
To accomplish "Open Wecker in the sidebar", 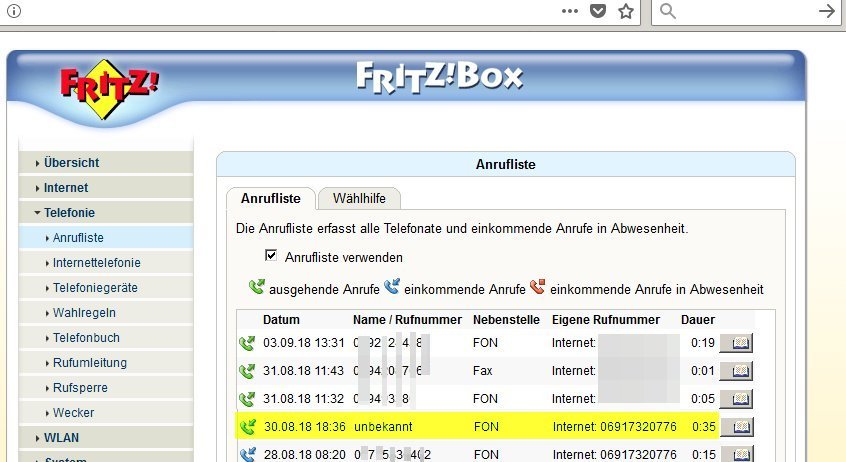I will pyautogui.click(x=106, y=413).
